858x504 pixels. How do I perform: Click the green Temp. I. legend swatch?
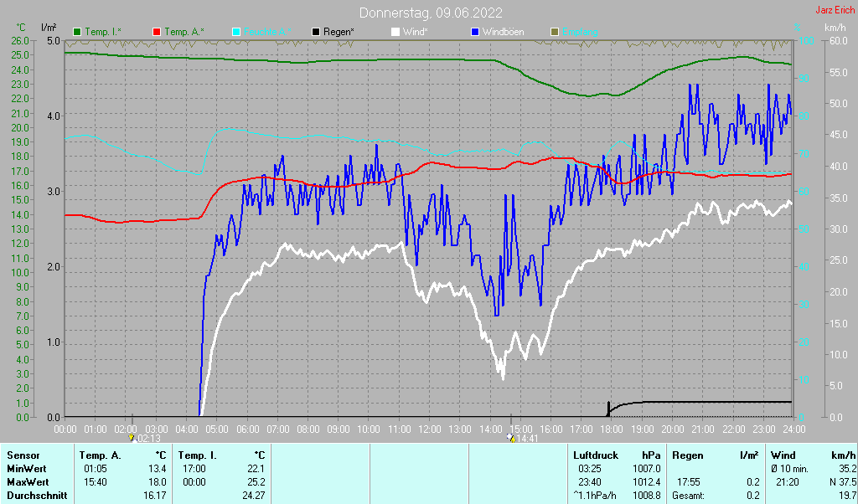coord(78,32)
